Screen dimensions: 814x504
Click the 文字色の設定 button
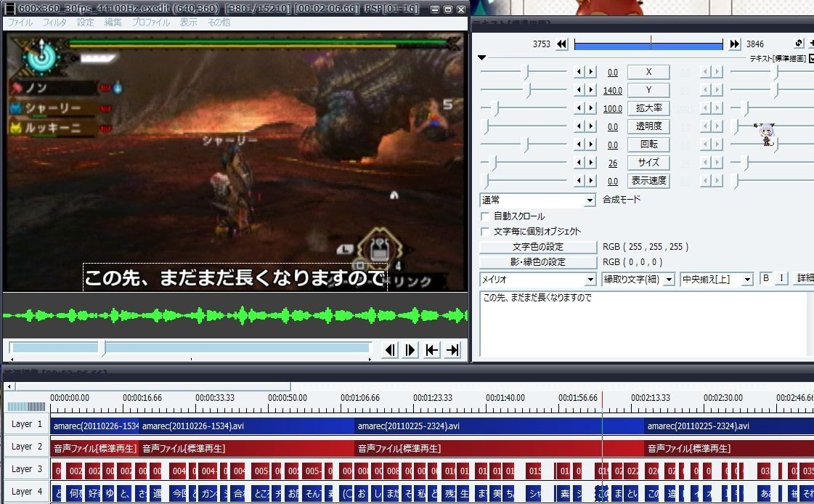(538, 247)
